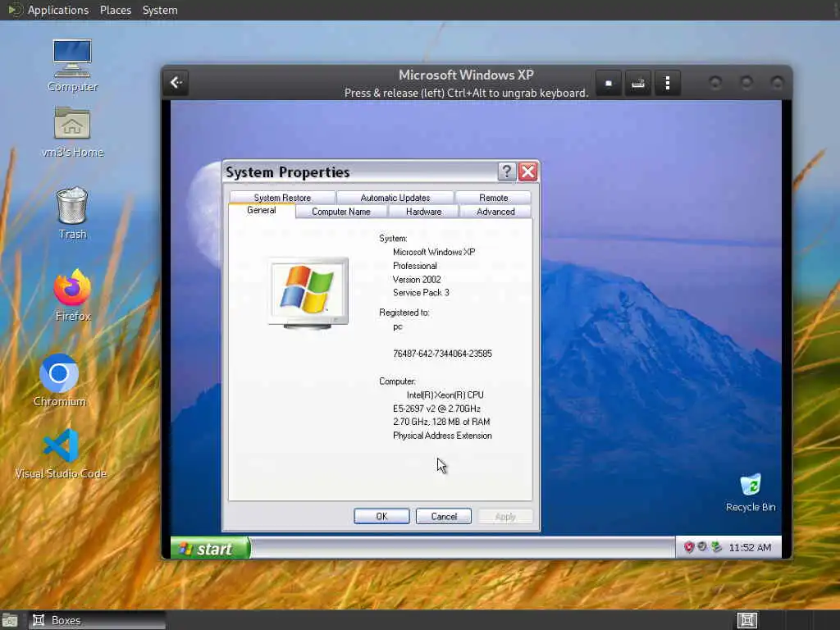Open the Computer desktop icon
This screenshot has height=630, width=840.
72,66
